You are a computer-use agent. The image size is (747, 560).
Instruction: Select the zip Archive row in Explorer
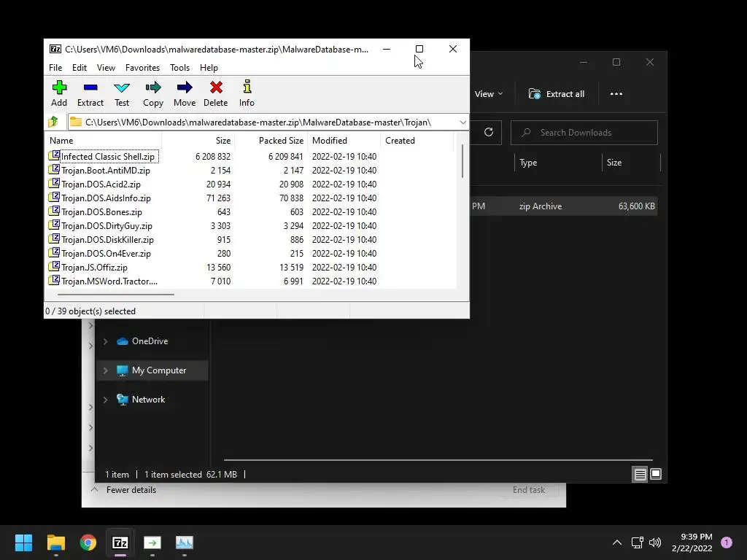coord(564,206)
